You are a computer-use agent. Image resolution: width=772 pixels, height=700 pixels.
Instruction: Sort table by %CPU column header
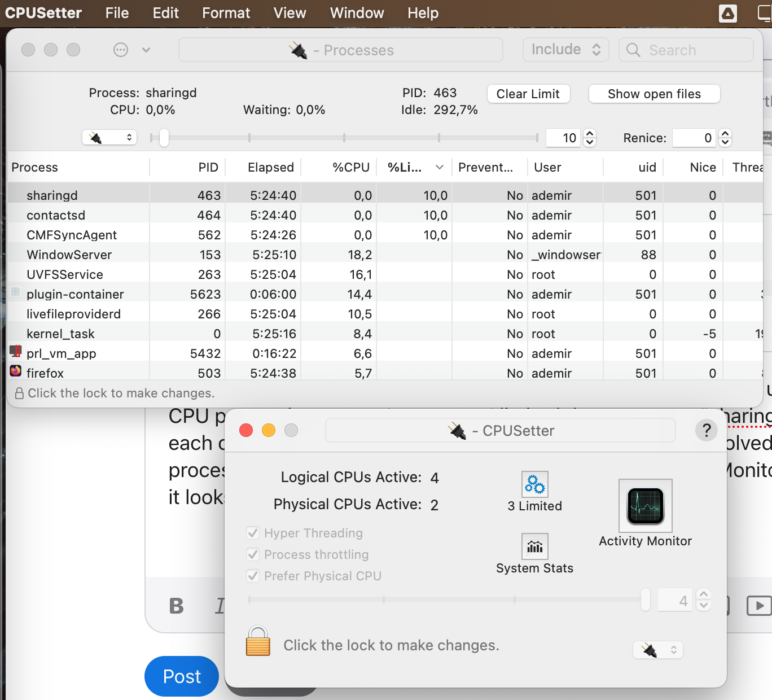[x=339, y=167]
